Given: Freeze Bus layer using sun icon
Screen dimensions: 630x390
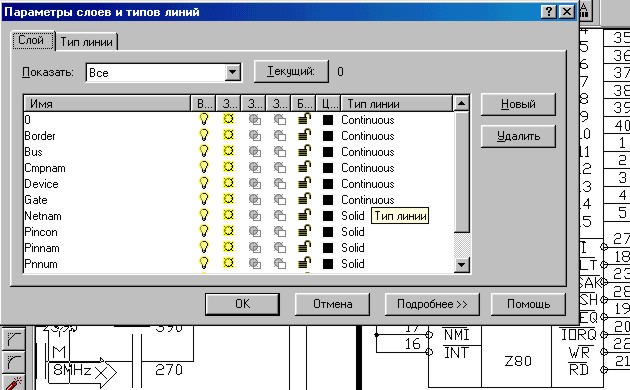Looking at the screenshot, I should (x=229, y=151).
